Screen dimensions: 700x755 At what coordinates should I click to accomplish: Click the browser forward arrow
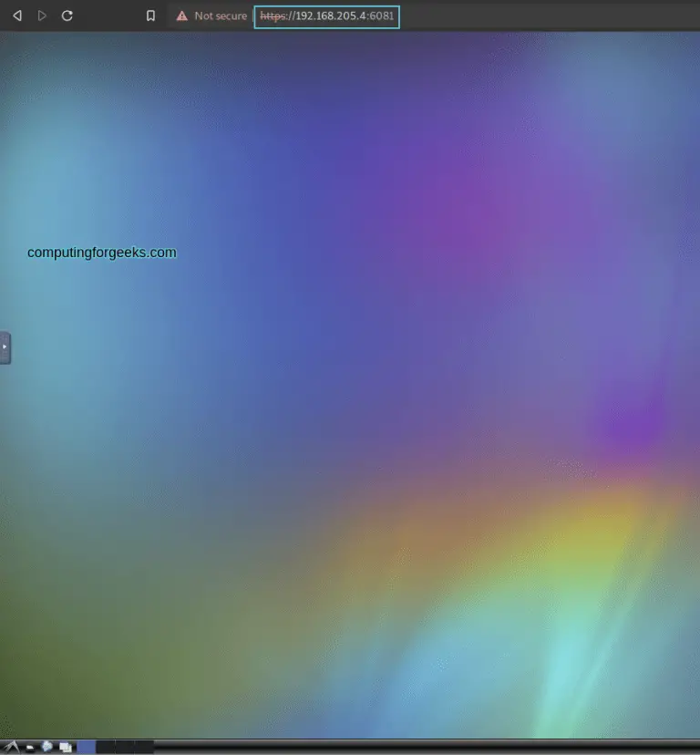pyautogui.click(x=42, y=16)
